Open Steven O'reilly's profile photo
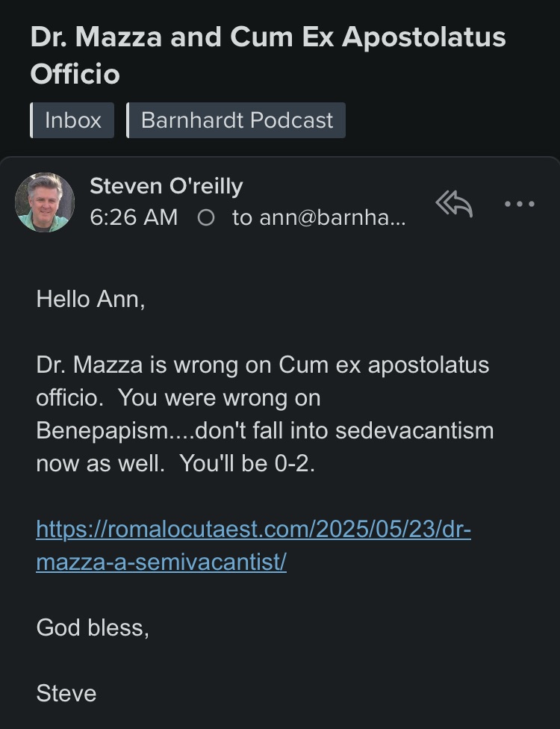 pyautogui.click(x=45, y=202)
